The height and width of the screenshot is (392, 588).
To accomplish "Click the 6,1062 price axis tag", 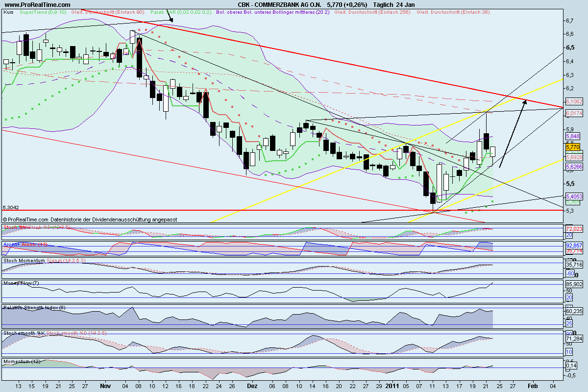I will click(574, 101).
